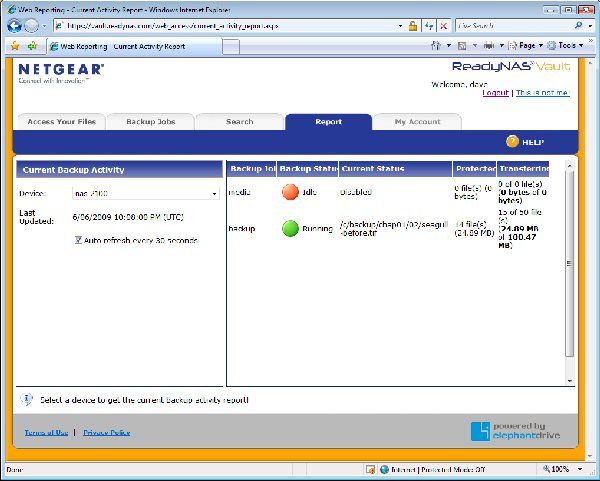Image resolution: width=600 pixels, height=481 pixels.
Task: Click the Logout link
Action: pyautogui.click(x=496, y=93)
